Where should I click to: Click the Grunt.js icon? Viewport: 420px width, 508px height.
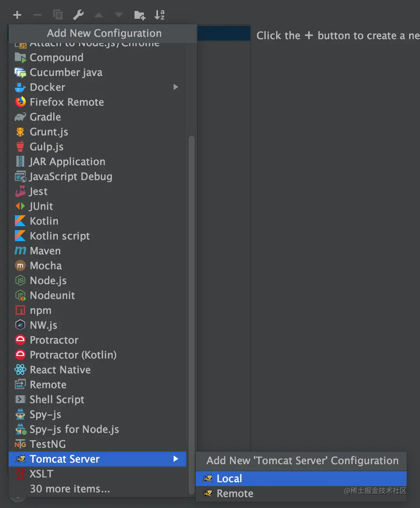click(x=20, y=132)
